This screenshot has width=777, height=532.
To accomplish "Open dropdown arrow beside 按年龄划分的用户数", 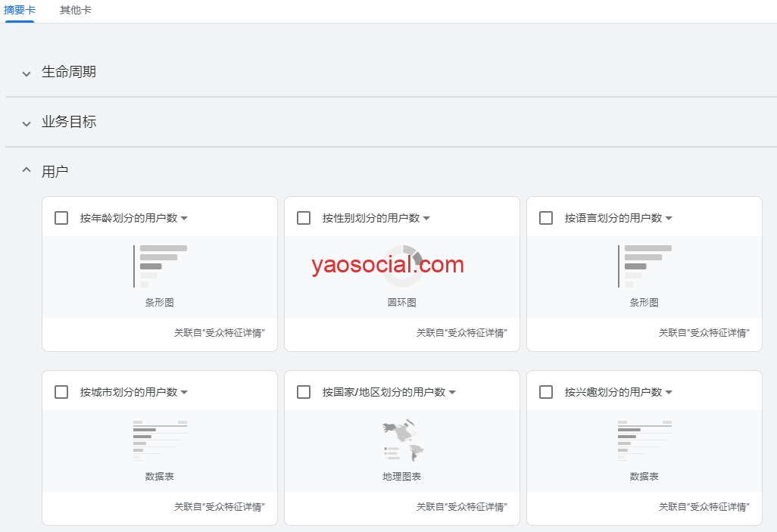I will pos(184,219).
